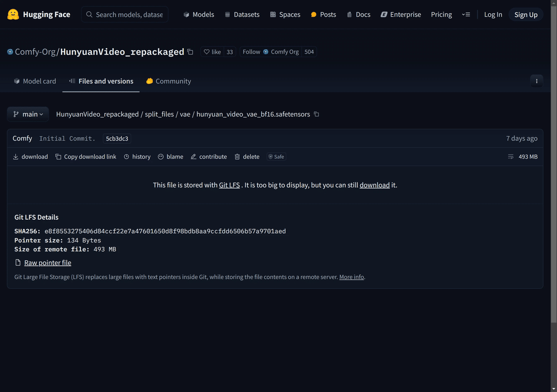Download the file from toolbar
Screen dimensions: 557x392
tap(30, 157)
